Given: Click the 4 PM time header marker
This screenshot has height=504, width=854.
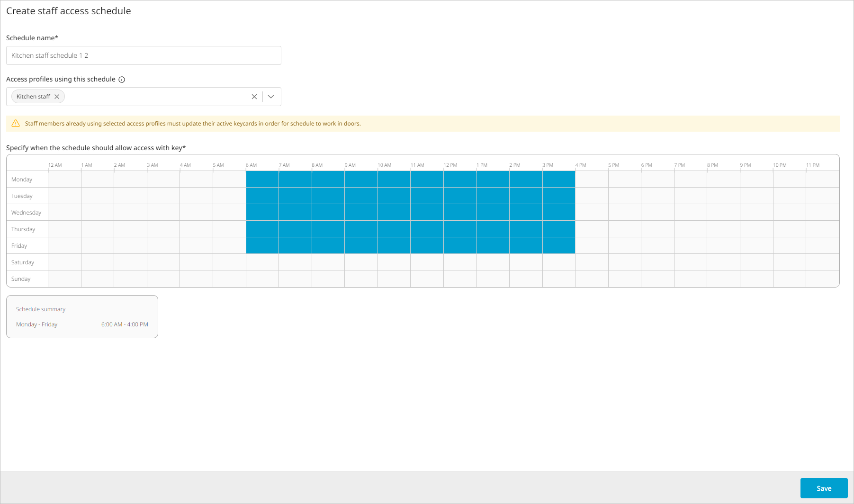Looking at the screenshot, I should pos(581,165).
